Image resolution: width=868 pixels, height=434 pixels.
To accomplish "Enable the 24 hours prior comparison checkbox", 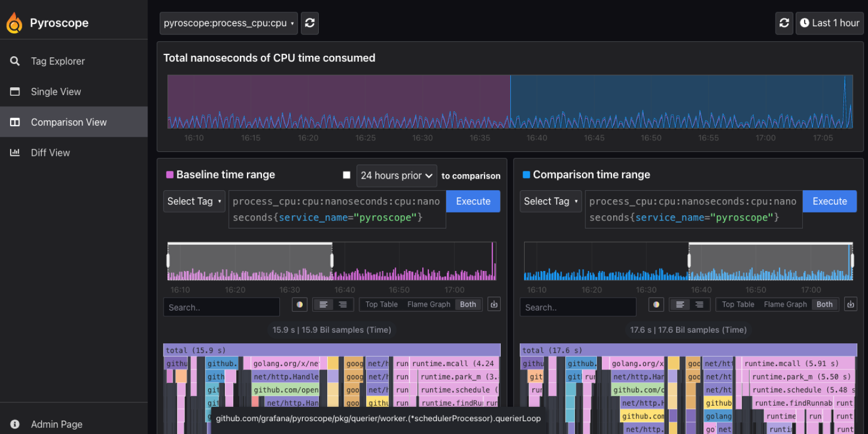I will click(x=346, y=175).
